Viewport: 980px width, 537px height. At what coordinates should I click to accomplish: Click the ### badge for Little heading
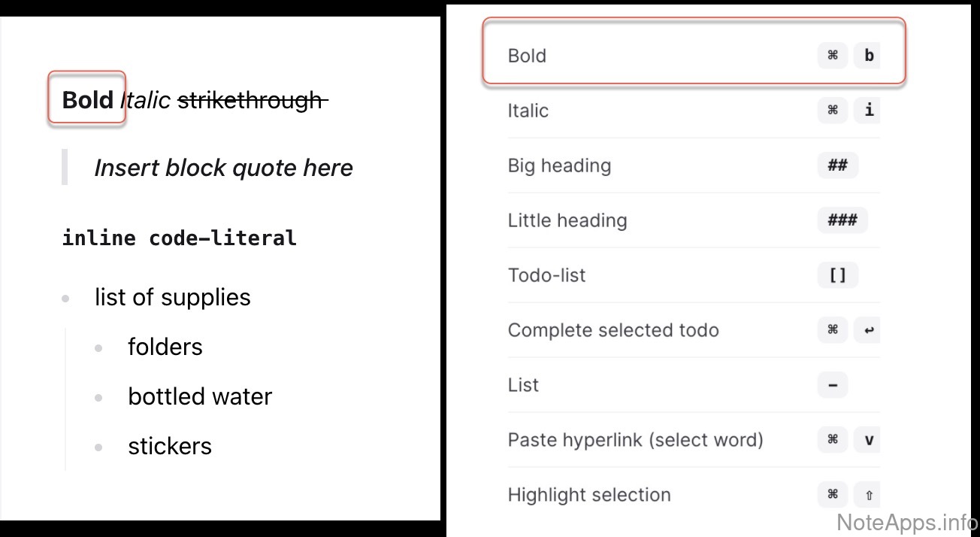842,220
